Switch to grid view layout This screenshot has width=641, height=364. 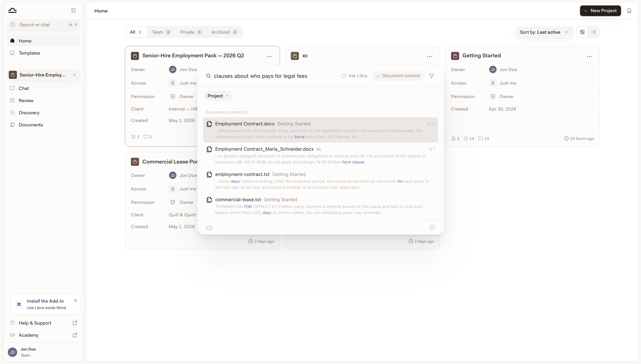[x=582, y=32]
